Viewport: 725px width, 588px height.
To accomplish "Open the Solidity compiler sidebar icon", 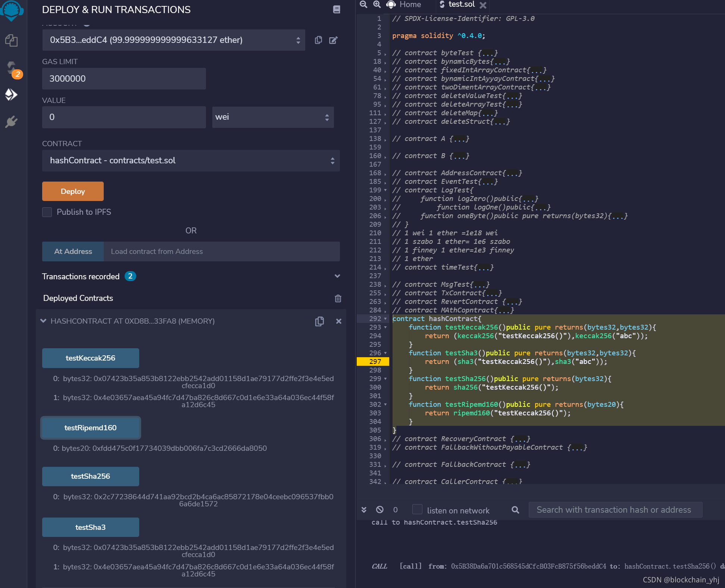I will pos(12,68).
